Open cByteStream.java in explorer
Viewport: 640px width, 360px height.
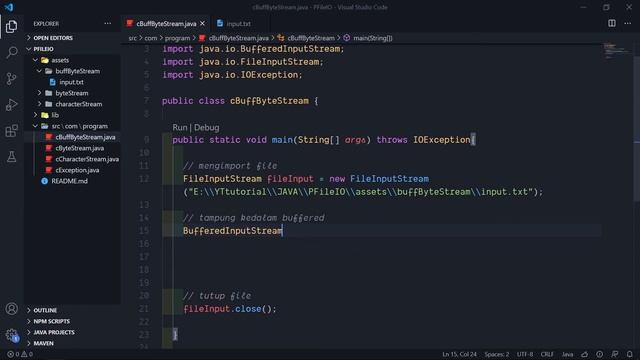[80, 148]
